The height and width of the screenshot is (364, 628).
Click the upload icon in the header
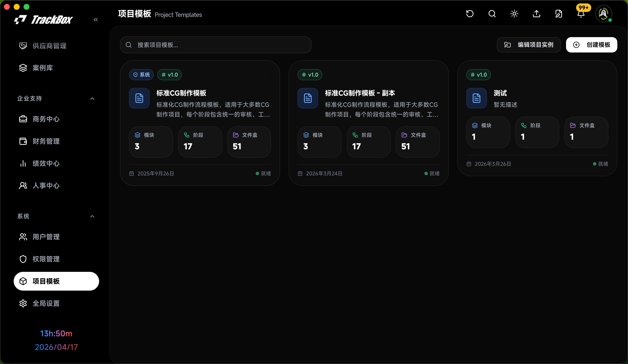(537, 14)
